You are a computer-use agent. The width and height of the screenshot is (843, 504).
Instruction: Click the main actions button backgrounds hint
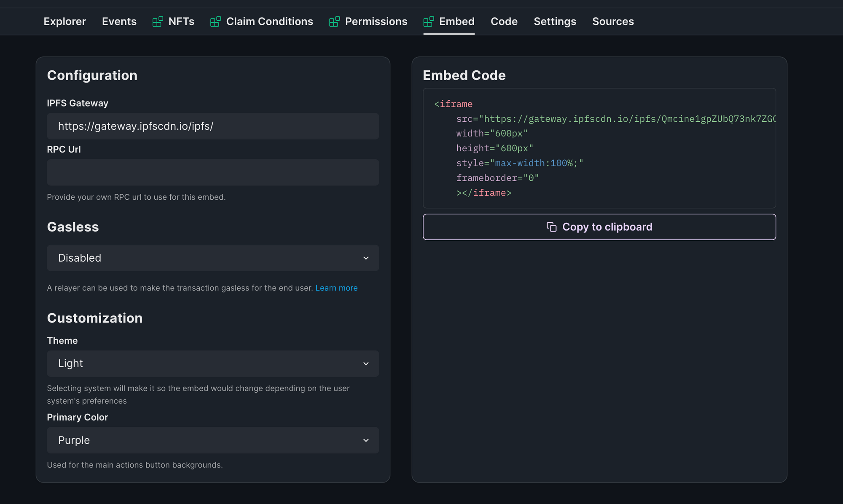click(x=135, y=465)
